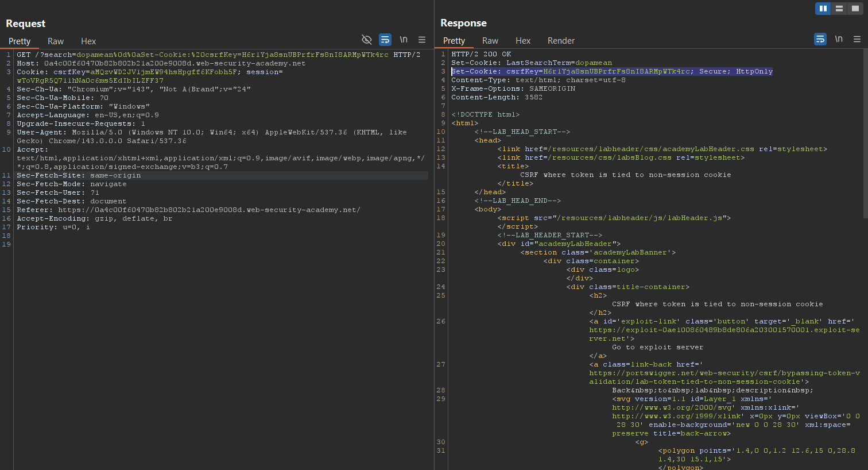Click the Request panel heading
This screenshot has width=868, height=470.
click(x=26, y=24)
